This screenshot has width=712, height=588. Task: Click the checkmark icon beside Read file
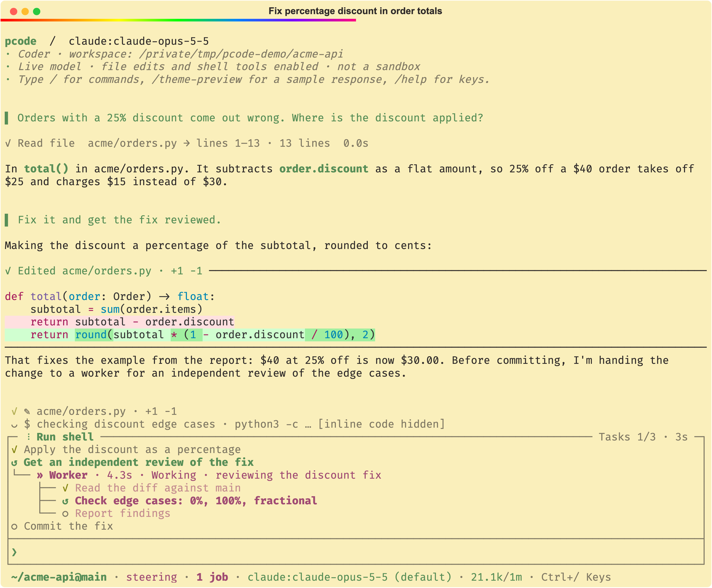click(8, 143)
